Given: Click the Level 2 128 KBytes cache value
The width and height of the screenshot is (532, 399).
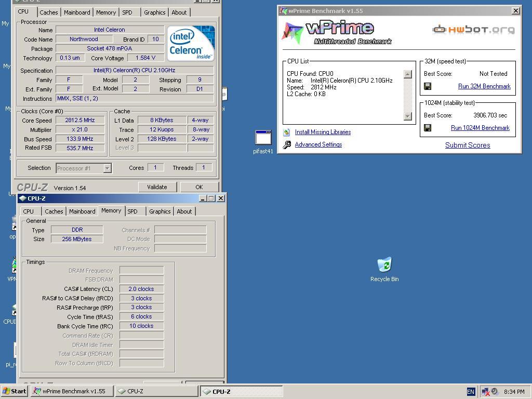Looking at the screenshot, I should [x=162, y=139].
